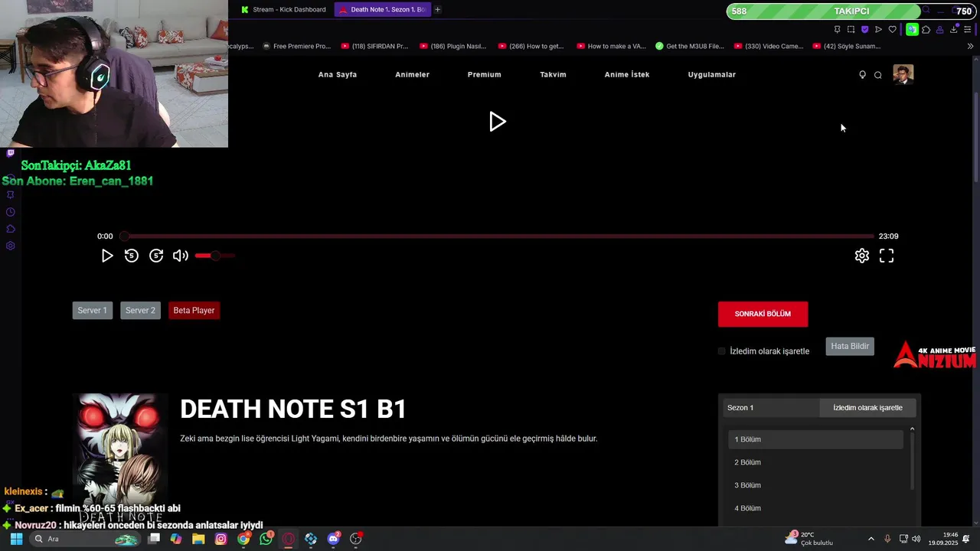Image resolution: width=980 pixels, height=551 pixels.
Task: Open the (118) SIFIRDAN Pr... bookmark
Action: click(374, 46)
